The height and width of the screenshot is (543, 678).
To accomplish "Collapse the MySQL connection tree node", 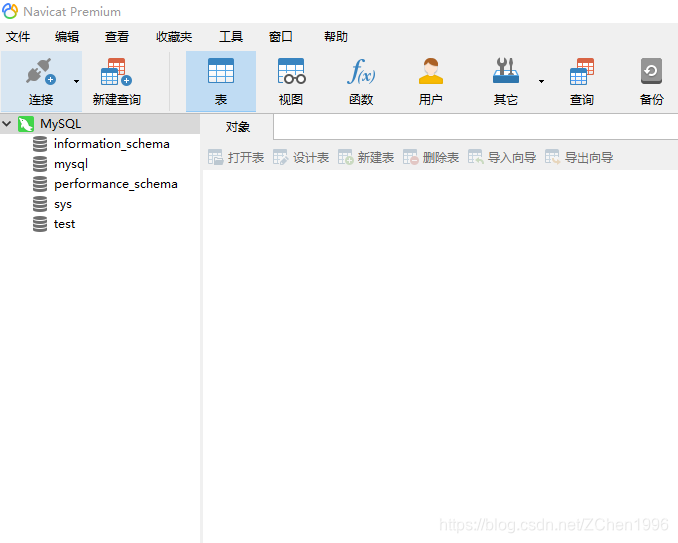I will coord(7,124).
